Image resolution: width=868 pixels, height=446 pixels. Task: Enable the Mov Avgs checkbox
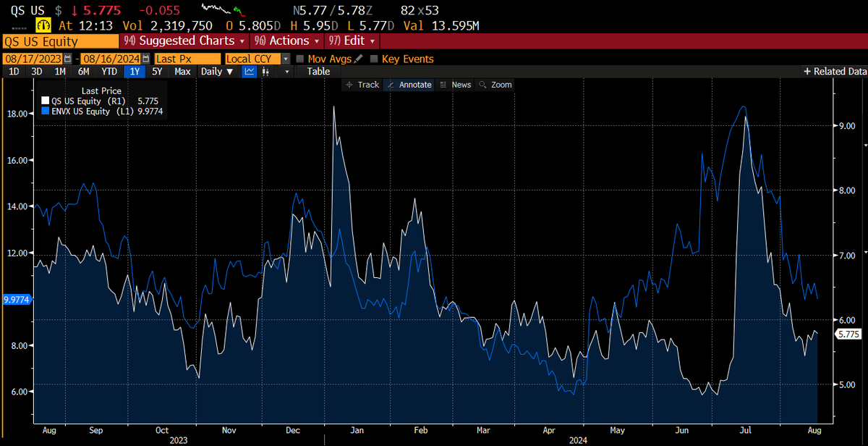coord(301,59)
